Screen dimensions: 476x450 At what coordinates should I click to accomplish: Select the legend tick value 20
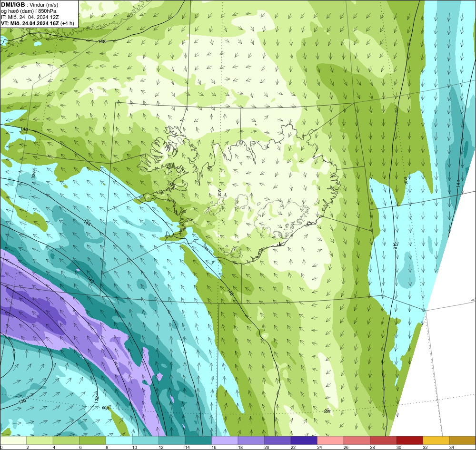point(267,447)
